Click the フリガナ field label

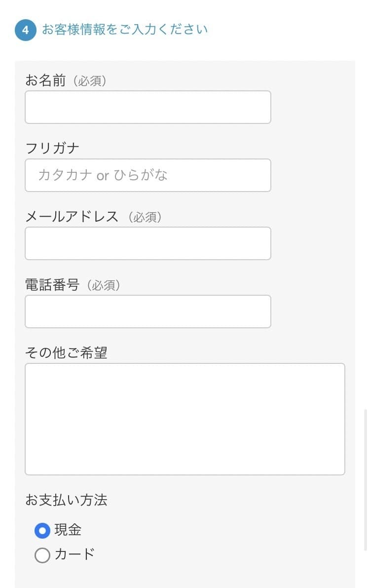pyautogui.click(x=52, y=149)
